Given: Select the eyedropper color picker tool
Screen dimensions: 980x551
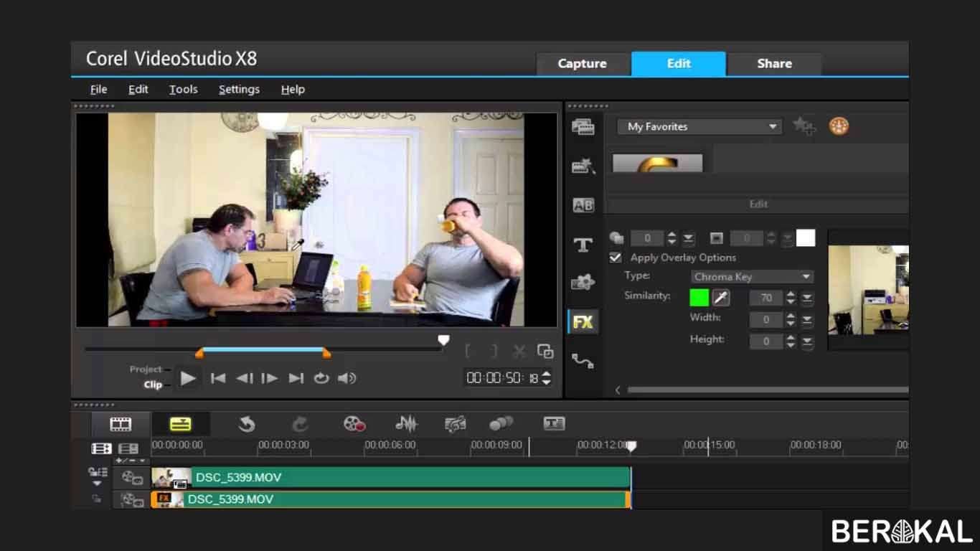Looking at the screenshot, I should pos(720,297).
